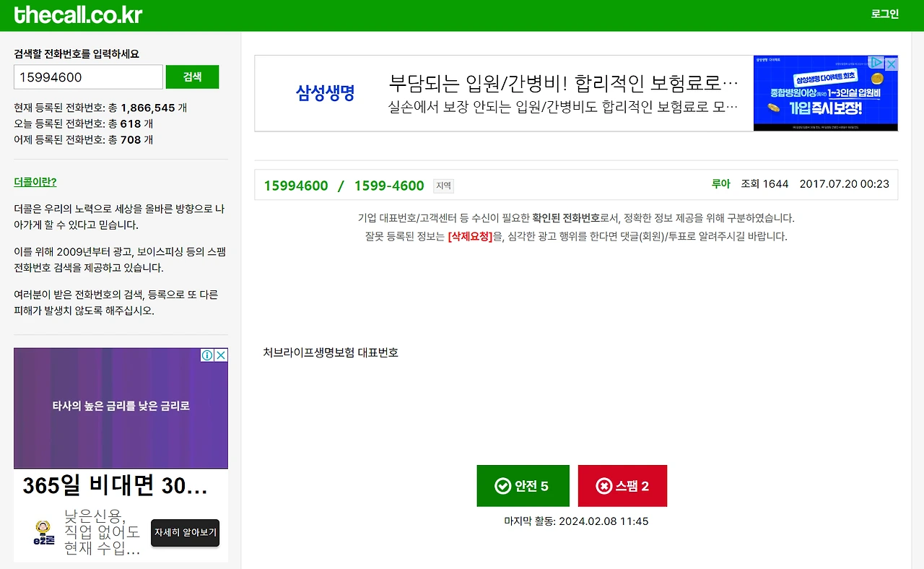Vote 안전 5 safe button
The height and width of the screenshot is (569, 924).
(523, 486)
